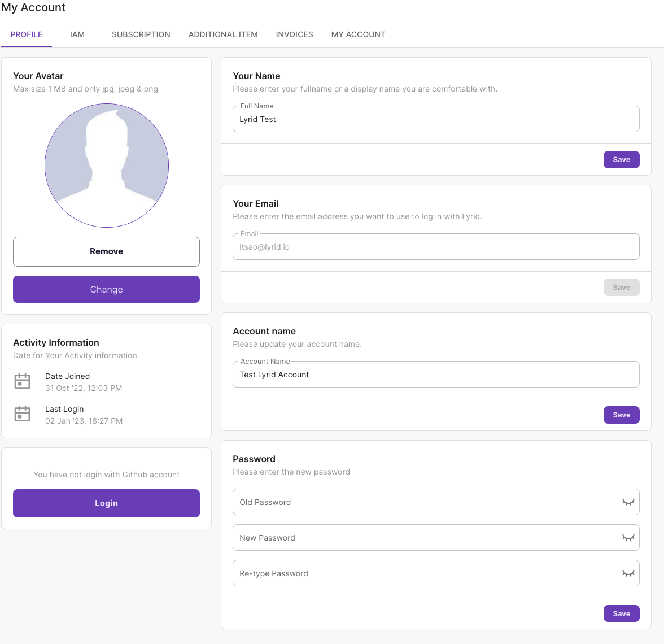This screenshot has width=664, height=644.
Task: Focus the Account Name text field
Action: click(435, 375)
